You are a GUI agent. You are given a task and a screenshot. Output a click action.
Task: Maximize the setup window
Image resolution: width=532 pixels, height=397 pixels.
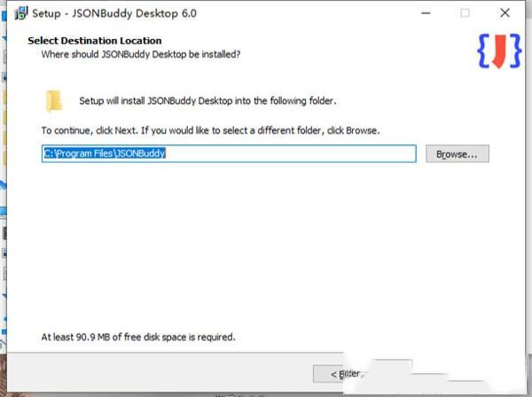point(465,13)
